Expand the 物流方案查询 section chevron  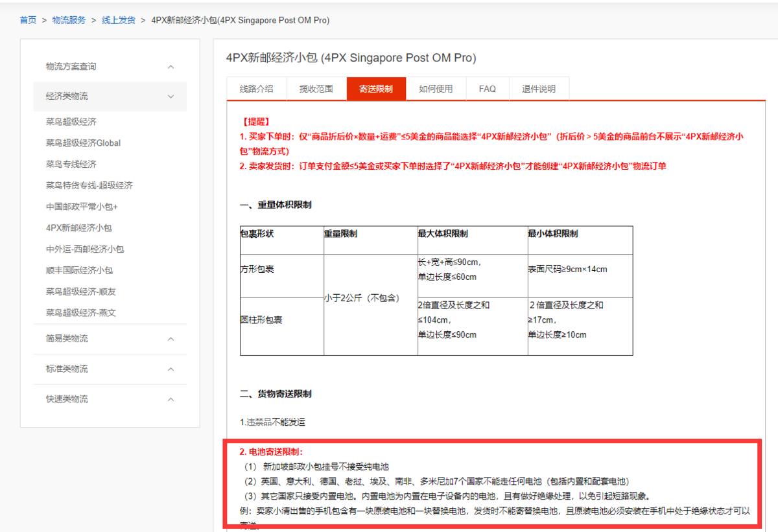(171, 67)
